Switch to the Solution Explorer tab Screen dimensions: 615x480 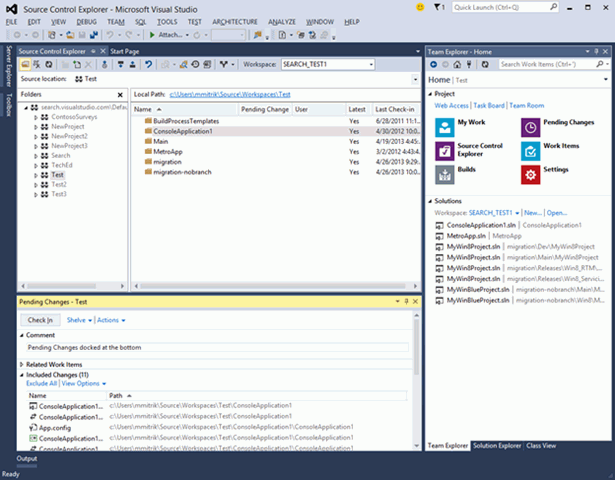click(x=497, y=445)
